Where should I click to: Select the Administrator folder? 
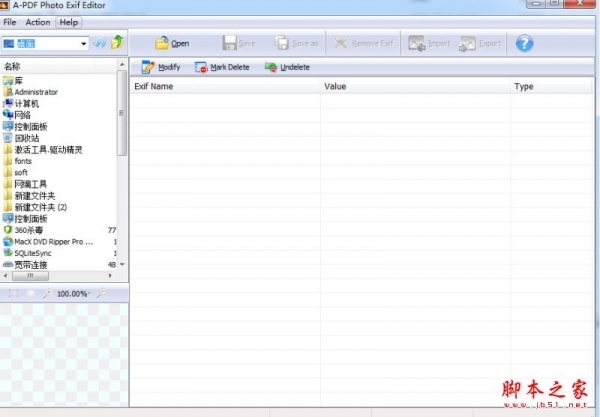(36, 92)
